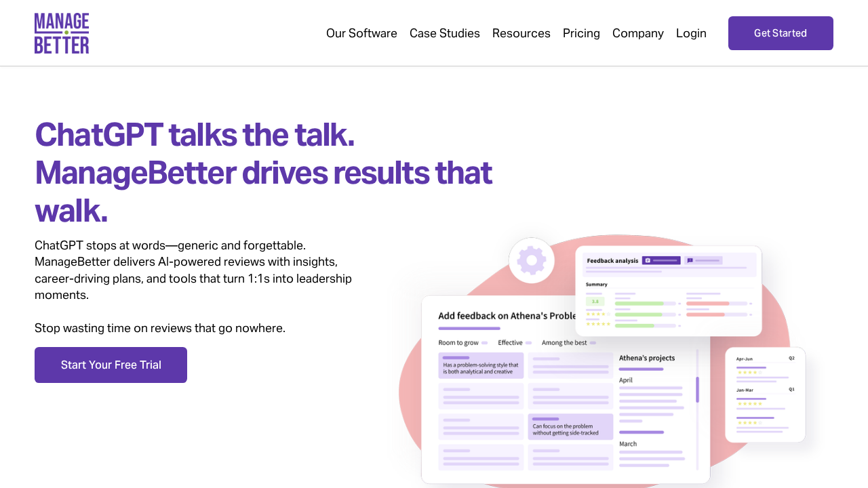Select Case Studies in the navigation bar
Viewport: 868px width, 488px height.
(x=445, y=33)
